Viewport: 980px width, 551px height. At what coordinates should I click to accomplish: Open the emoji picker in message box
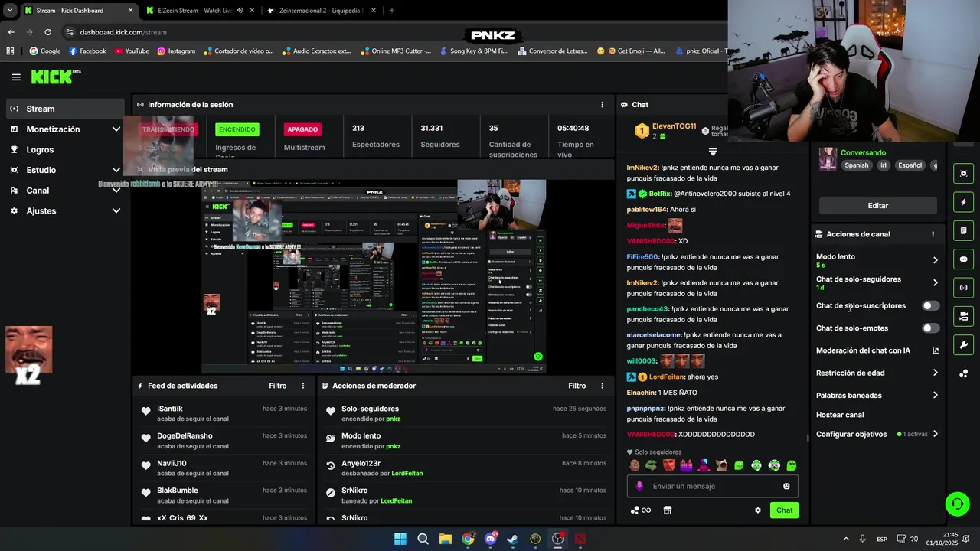786,486
